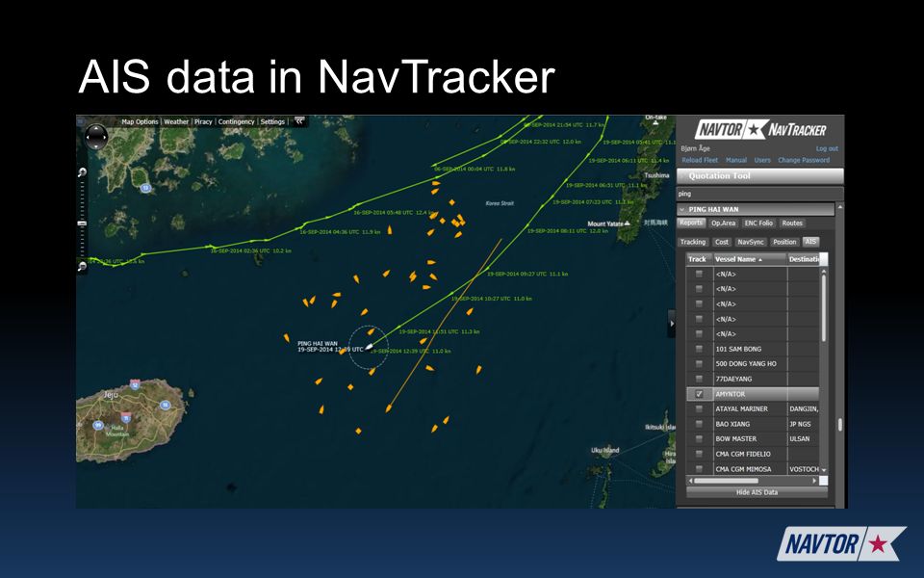Click the 19-SEP-2014 09:27 UTC track label

pyautogui.click(x=527, y=274)
